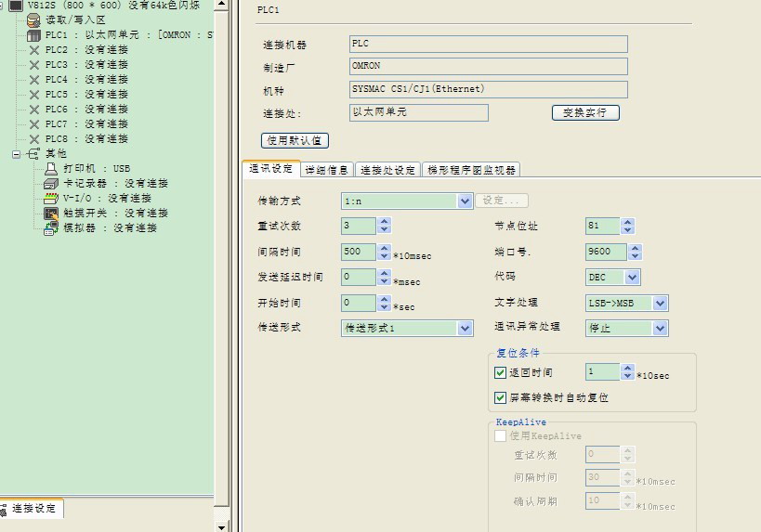This screenshot has width=761, height=532.
Task: Open the 传输方式 1:n dropdown
Action: pyautogui.click(x=465, y=201)
